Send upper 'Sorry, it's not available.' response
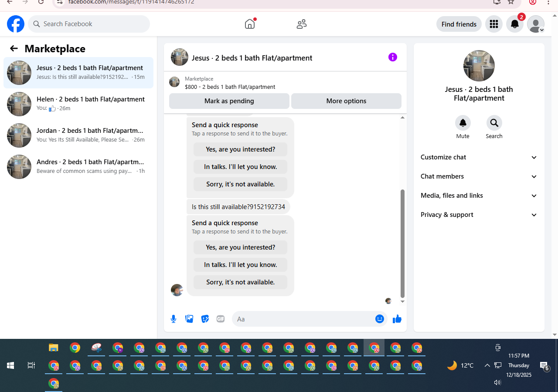This screenshot has height=392, width=558. point(241,184)
